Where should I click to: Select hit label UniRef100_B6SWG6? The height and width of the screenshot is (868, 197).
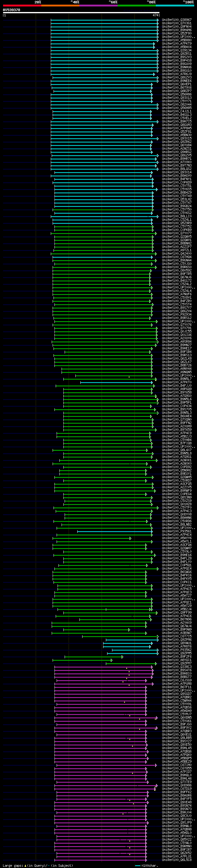(177, 572)
